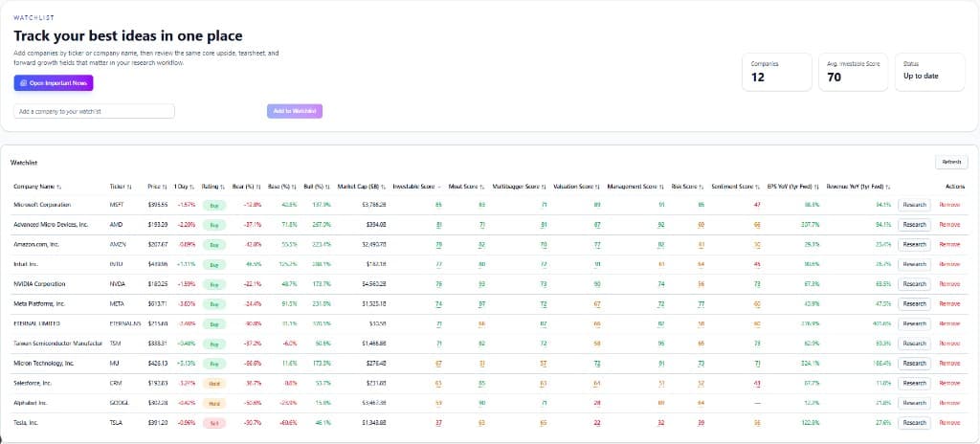The image size is (980, 444).
Task: Sort the table by Ticker column
Action: point(129,187)
